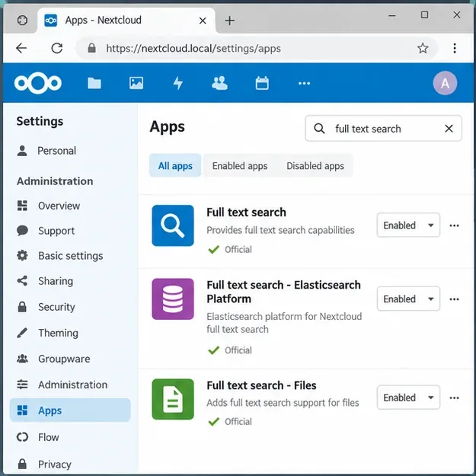
Task: Open the Photos app icon
Action: [136, 83]
